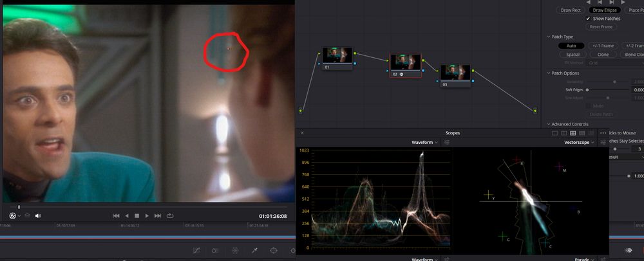Viewport: 644px width, 261px height.
Task: Select the Auto patch type
Action: (x=571, y=46)
